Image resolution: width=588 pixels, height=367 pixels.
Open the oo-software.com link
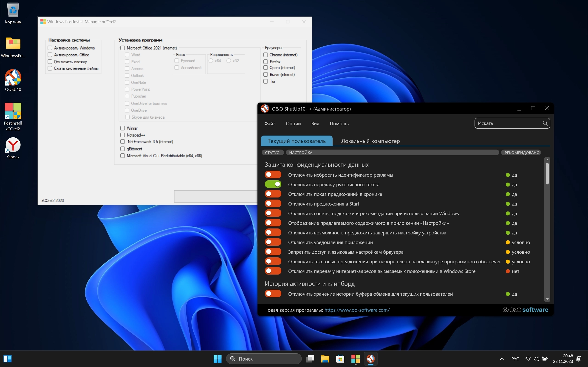pyautogui.click(x=357, y=310)
